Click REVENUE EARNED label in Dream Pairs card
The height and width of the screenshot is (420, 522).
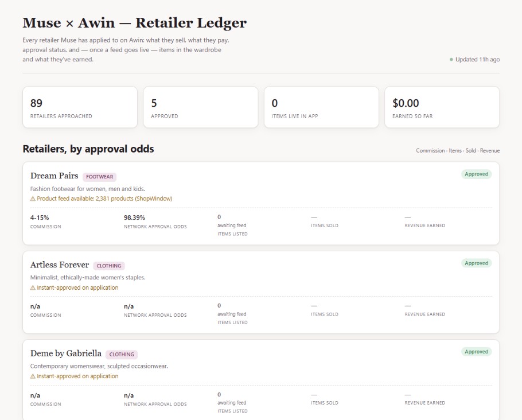[x=425, y=226]
